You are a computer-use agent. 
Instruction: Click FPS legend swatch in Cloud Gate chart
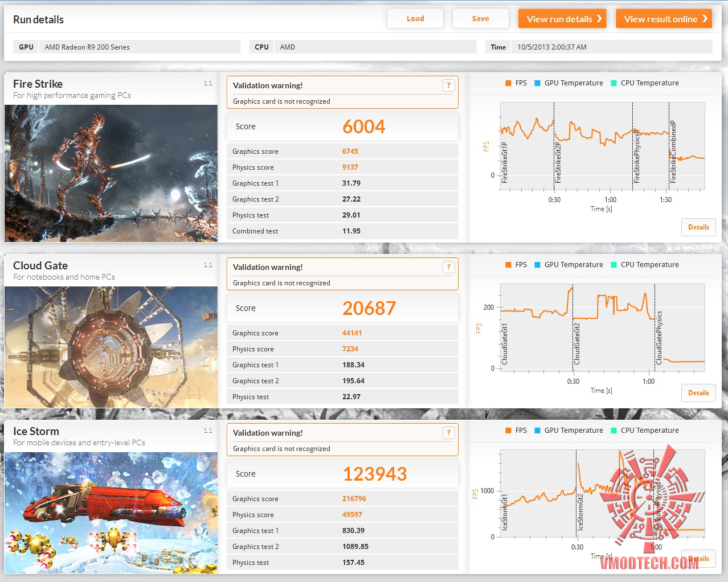coord(508,265)
